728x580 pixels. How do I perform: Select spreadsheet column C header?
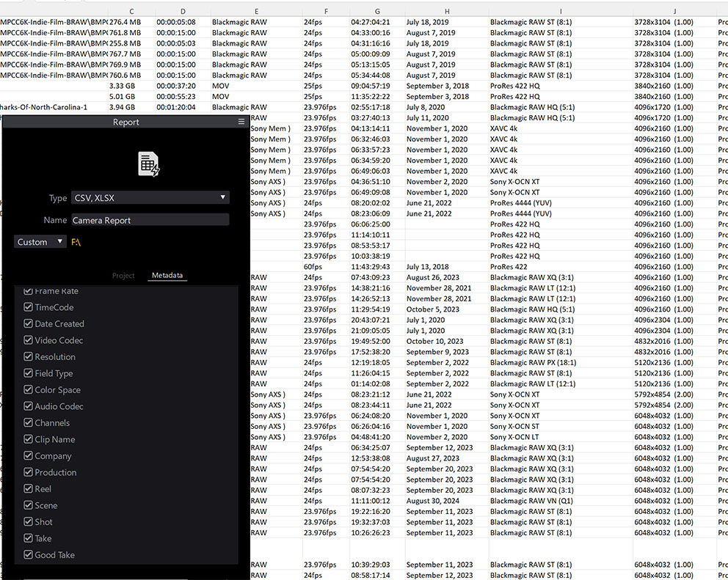pyautogui.click(x=131, y=11)
